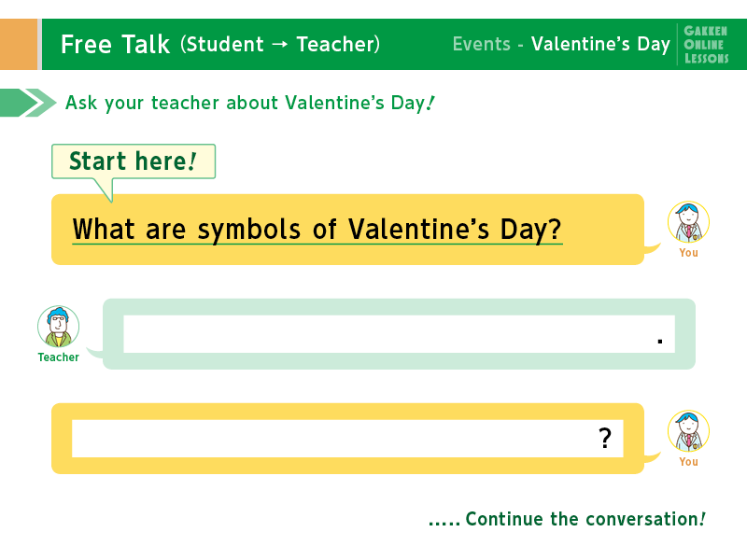This screenshot has height=560, width=747.
Task: Click the Free Talk title text
Action: tap(115, 44)
